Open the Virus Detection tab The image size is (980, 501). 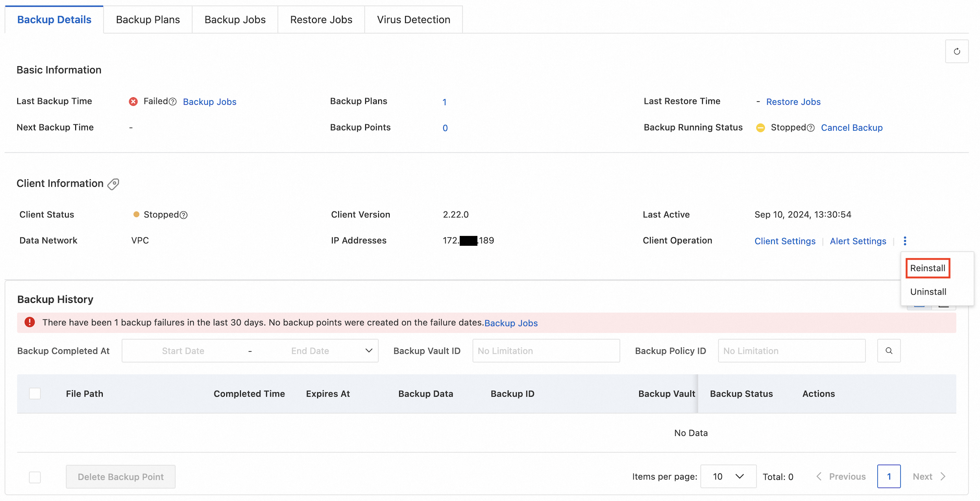(414, 20)
